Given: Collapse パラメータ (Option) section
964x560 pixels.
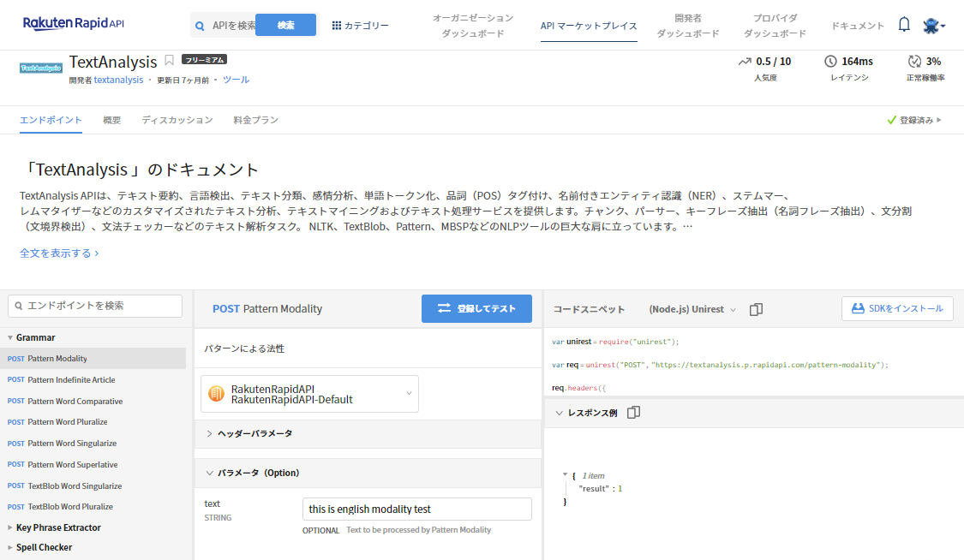Looking at the screenshot, I should (x=368, y=473).
